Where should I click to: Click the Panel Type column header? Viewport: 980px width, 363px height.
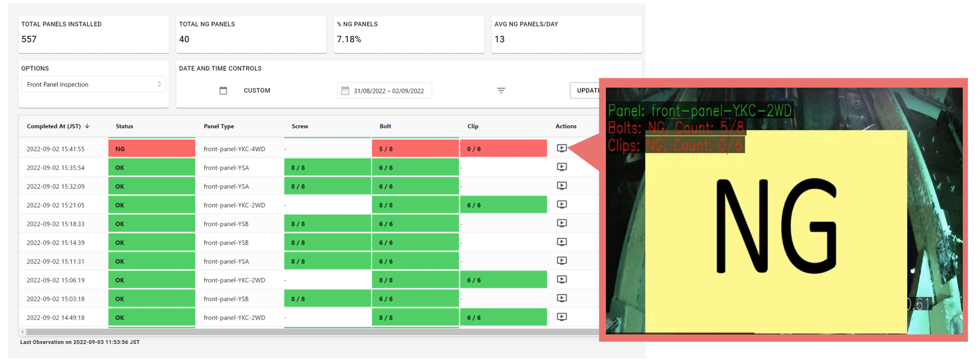point(219,126)
